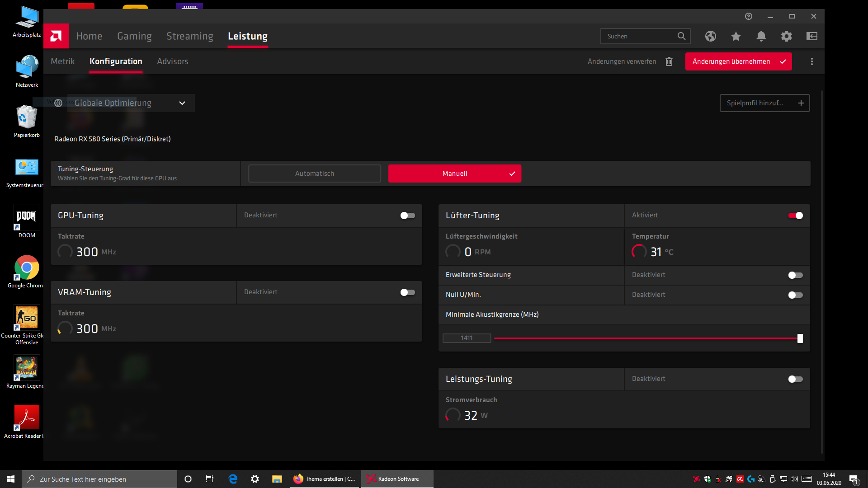
Task: Click Änderungen übernehmen button
Action: pyautogui.click(x=738, y=61)
